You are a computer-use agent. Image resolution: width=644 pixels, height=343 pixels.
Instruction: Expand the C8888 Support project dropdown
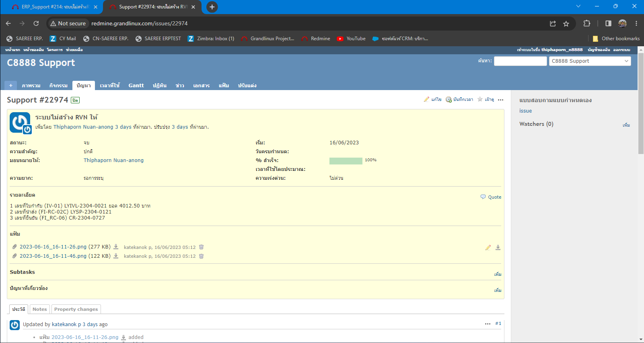(x=590, y=61)
